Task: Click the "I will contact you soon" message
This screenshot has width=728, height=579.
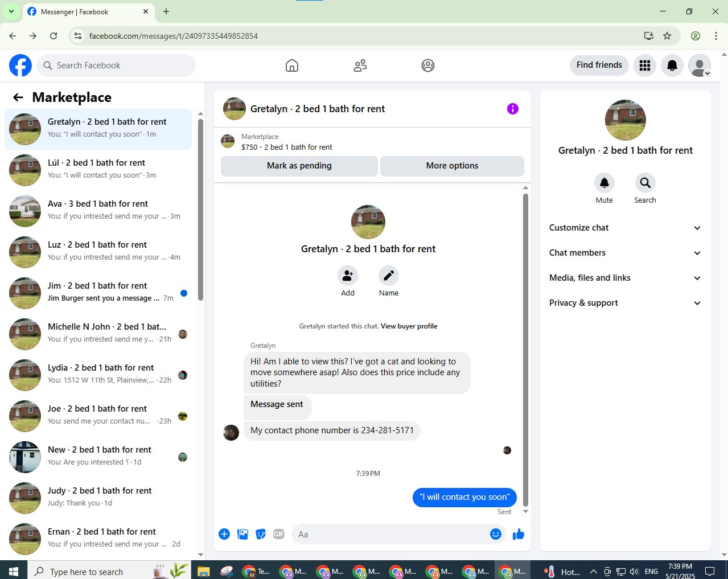Action: 464,497
